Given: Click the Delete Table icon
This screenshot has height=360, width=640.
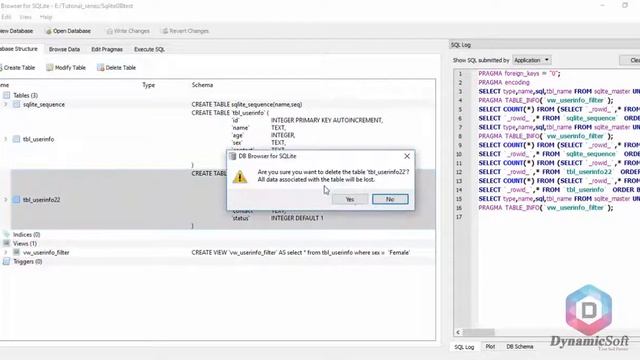Looking at the screenshot, I should pyautogui.click(x=100, y=68).
